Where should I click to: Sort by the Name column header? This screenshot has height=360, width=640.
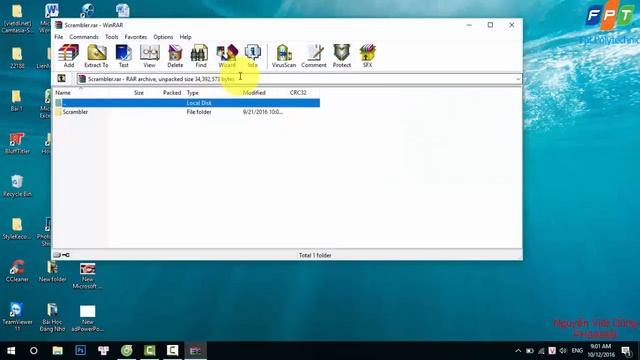[63, 93]
